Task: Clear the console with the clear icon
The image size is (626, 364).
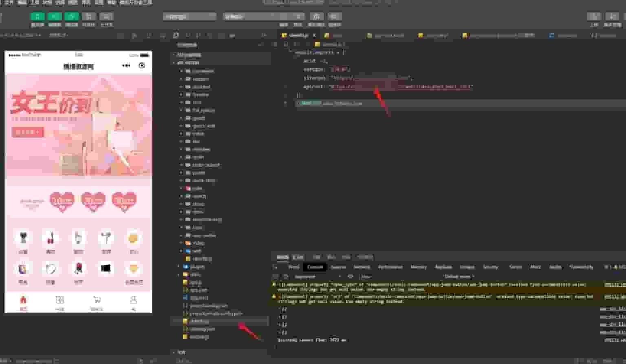Action: pyautogui.click(x=285, y=277)
